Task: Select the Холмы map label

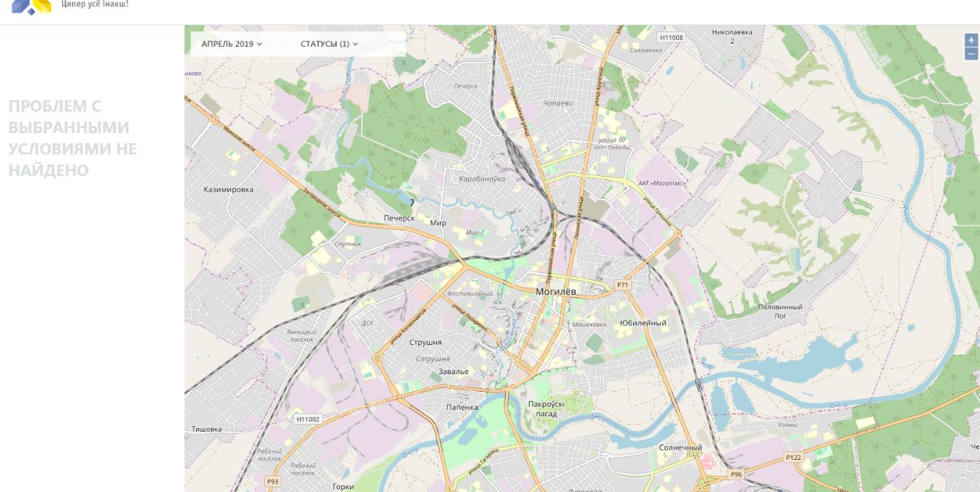Action: [786, 425]
